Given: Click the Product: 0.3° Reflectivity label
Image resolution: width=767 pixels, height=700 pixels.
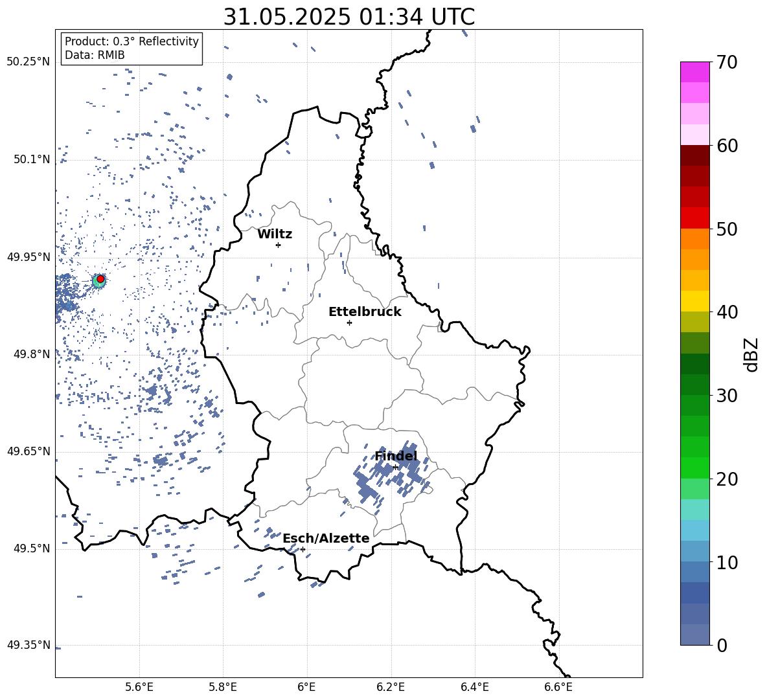Looking at the screenshot, I should pos(132,41).
